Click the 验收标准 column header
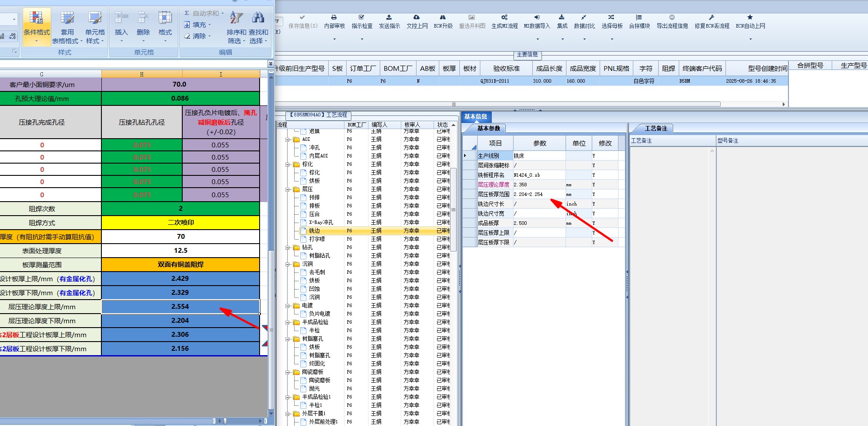This screenshot has height=426, width=868. coord(506,69)
